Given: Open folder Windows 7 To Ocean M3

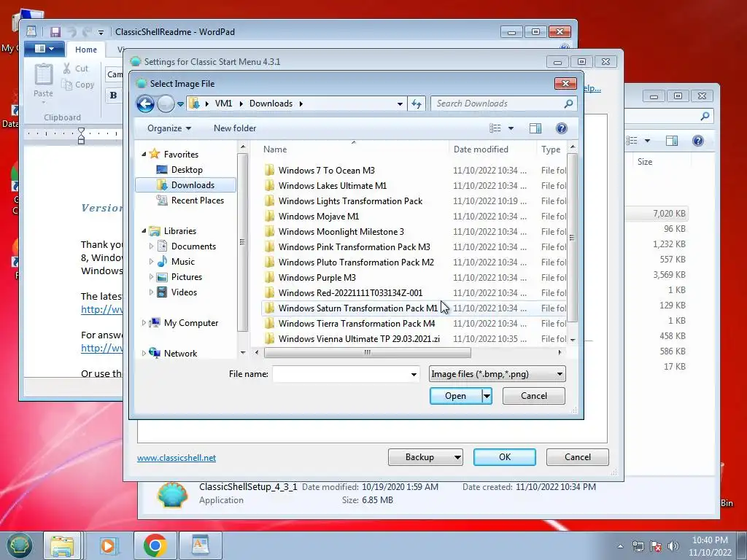Looking at the screenshot, I should coord(326,171).
